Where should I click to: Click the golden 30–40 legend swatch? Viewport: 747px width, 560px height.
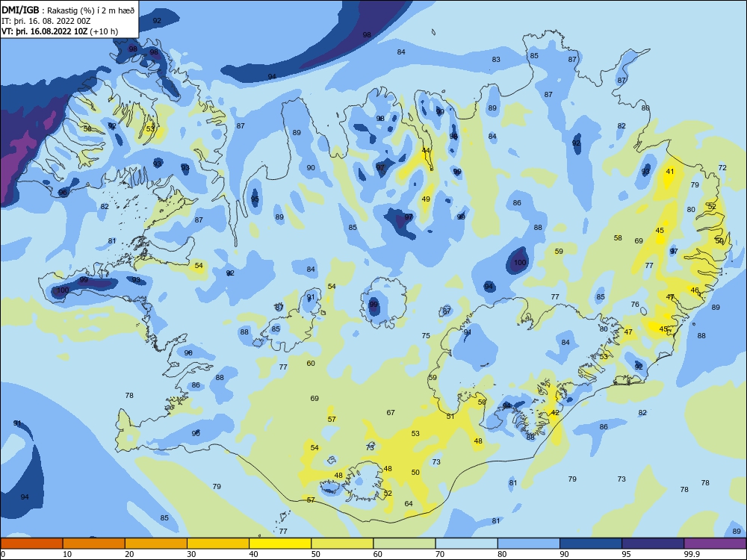point(218,544)
